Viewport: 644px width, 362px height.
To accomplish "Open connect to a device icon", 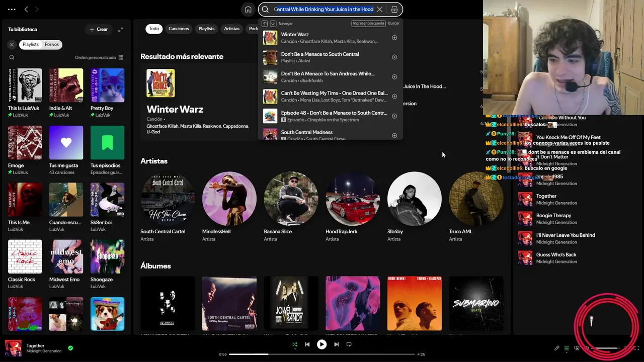I will [577, 348].
